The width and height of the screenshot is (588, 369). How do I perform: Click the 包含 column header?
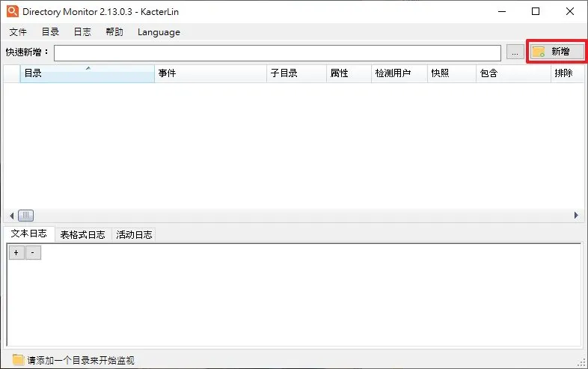point(513,73)
